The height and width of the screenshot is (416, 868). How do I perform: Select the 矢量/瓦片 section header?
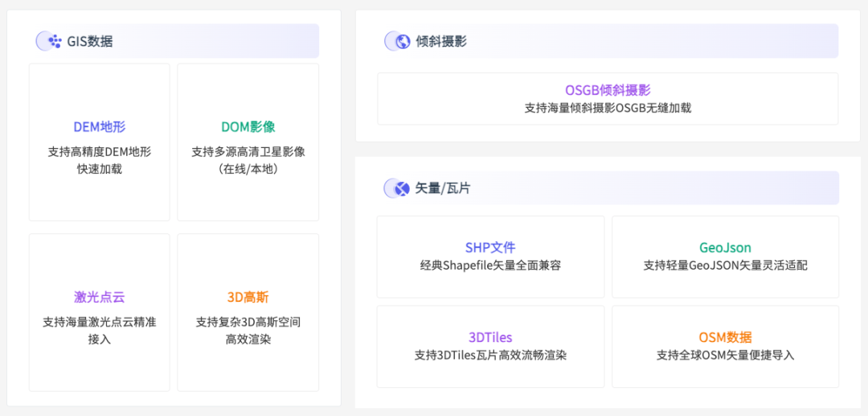click(608, 187)
